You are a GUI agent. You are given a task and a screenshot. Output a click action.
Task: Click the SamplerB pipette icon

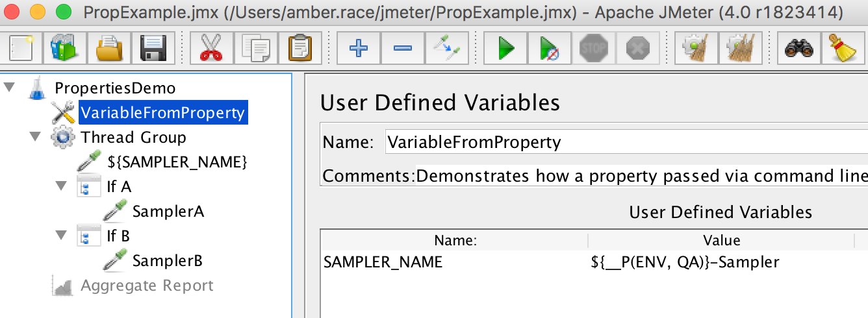click(114, 261)
